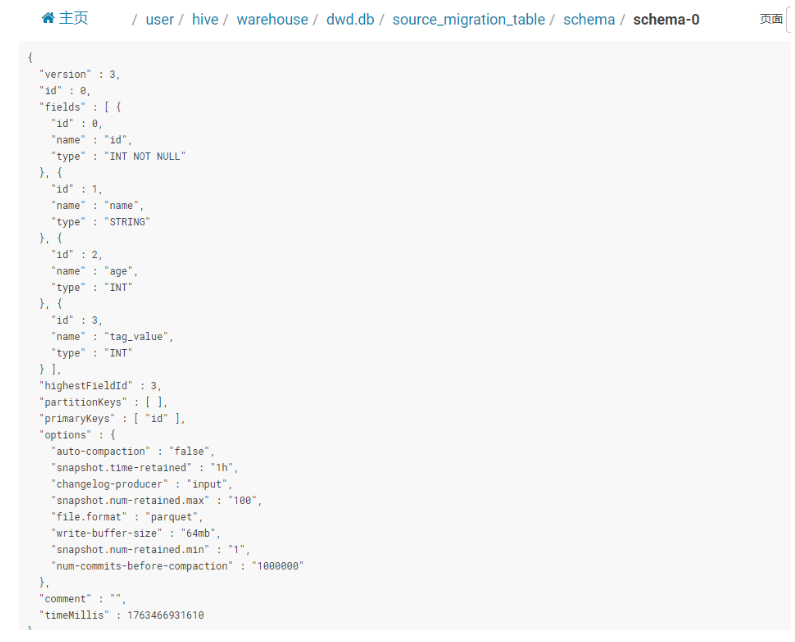Click the "auto-compaction" : "false" line
The height and width of the screenshot is (642, 795).
pos(133,451)
